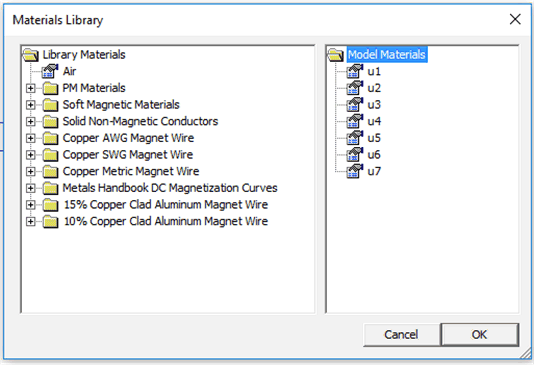Expand Copper AWG Magnet Wire folder
Screen dimensions: 534x365
pos(31,138)
